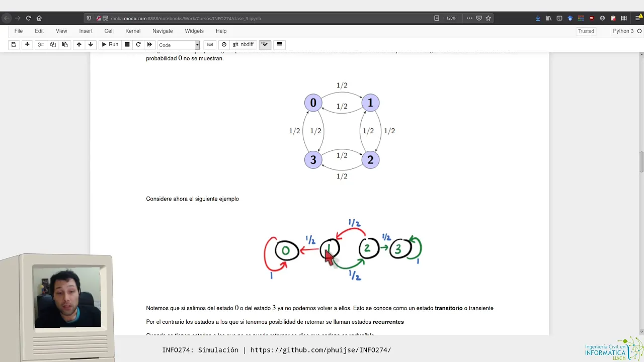Save the notebook with the floppy disk icon
The image size is (644, 362).
[x=14, y=45]
